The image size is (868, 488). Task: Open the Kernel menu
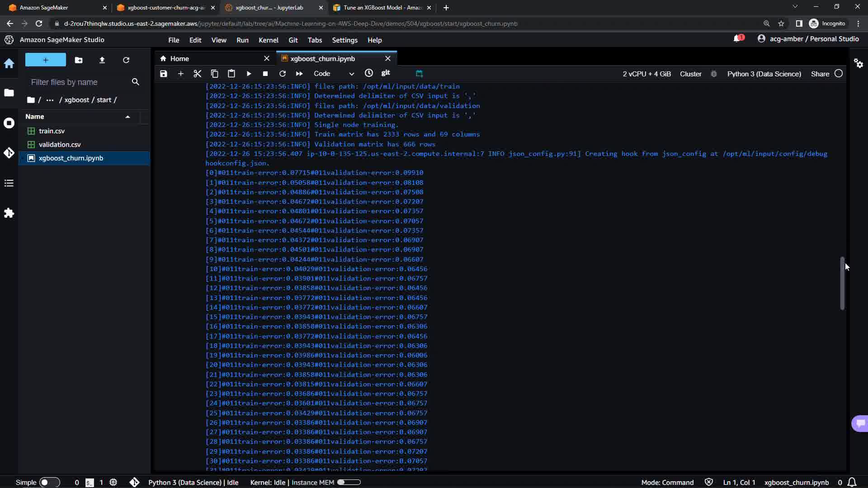click(x=268, y=40)
